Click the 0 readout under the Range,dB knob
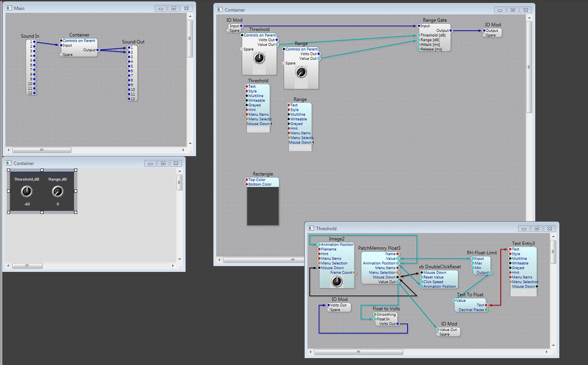The image size is (588, 365). (x=57, y=203)
